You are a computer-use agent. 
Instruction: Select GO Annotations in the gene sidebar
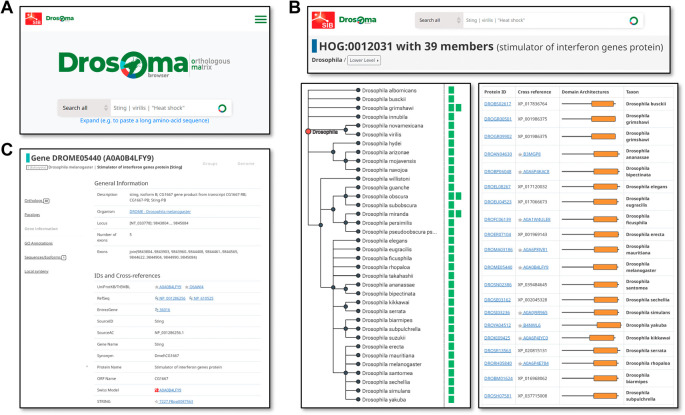click(38, 243)
